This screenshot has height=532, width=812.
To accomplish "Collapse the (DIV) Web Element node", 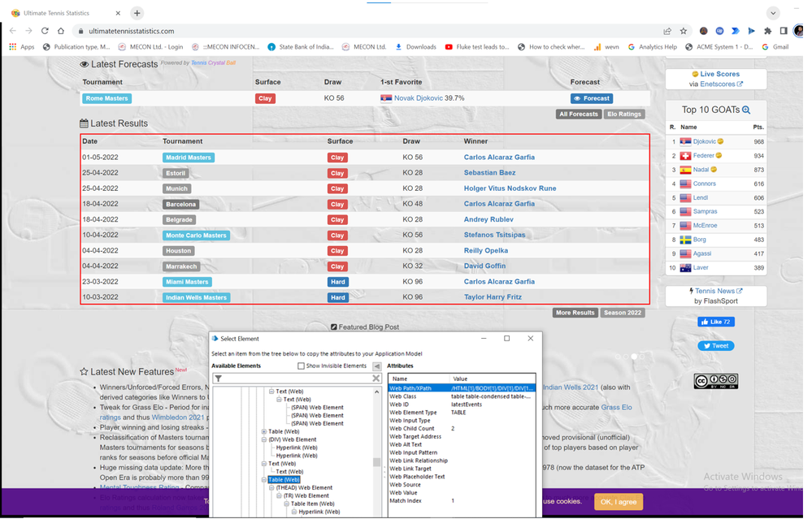I will (x=264, y=439).
